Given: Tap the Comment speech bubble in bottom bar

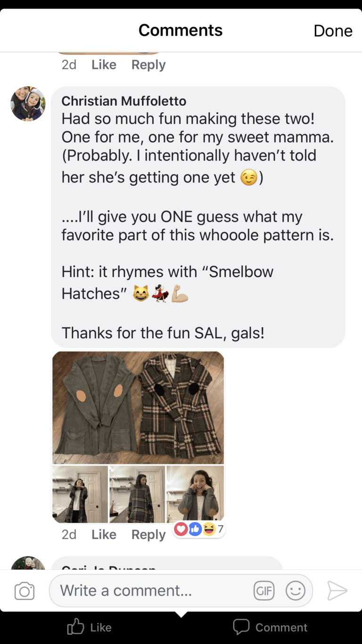Looking at the screenshot, I should pyautogui.click(x=241, y=627).
